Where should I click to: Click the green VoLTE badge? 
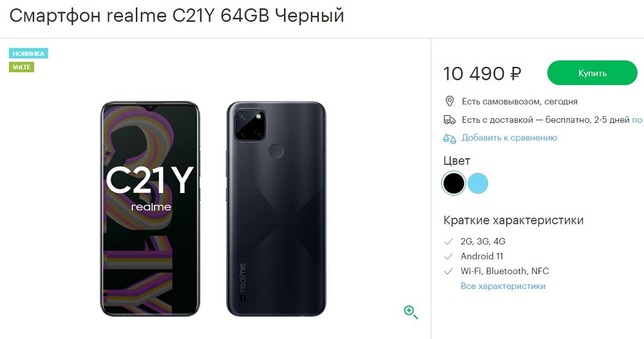click(x=21, y=67)
